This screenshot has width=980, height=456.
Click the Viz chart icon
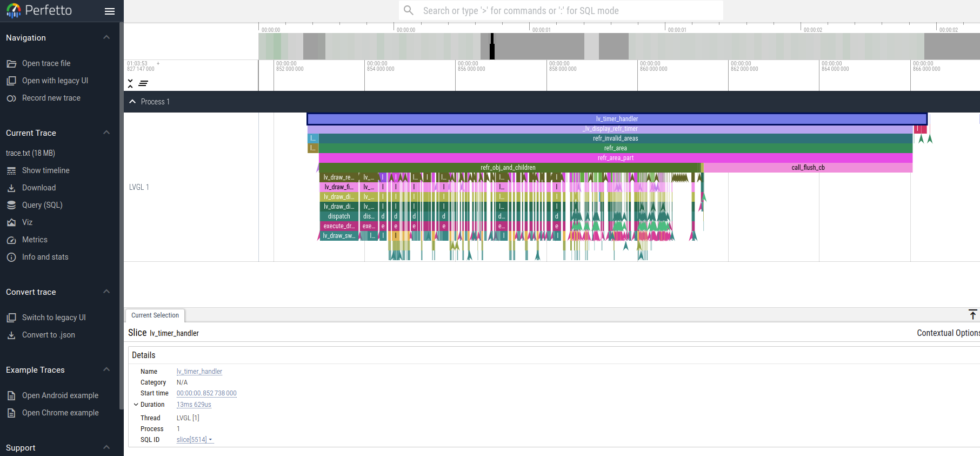[11, 223]
